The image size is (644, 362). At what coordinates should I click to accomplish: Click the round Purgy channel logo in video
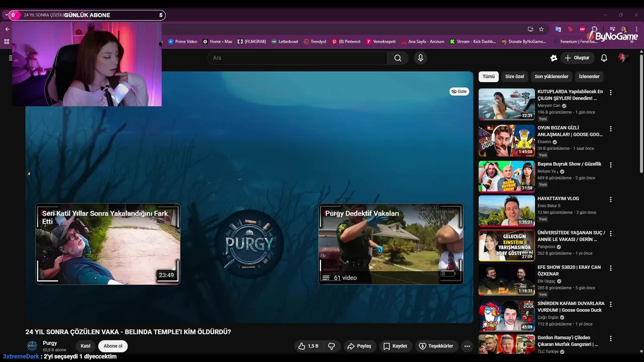coord(250,244)
